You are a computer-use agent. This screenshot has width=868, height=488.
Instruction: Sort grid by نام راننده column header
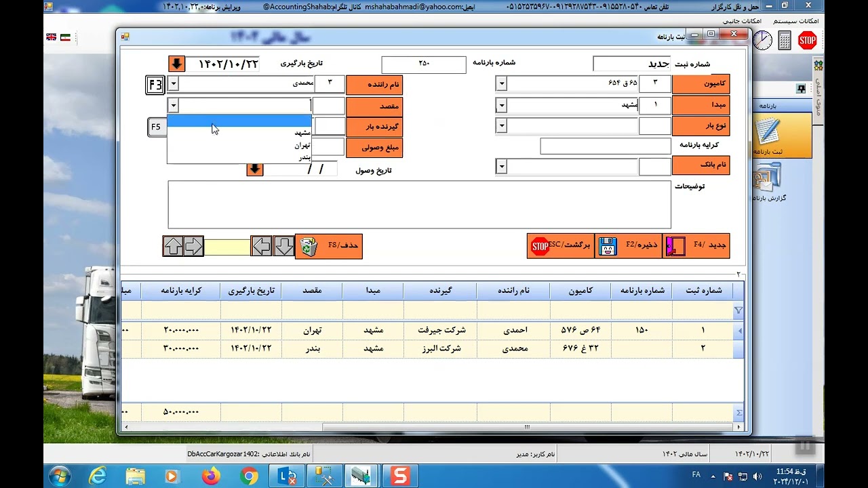[514, 291]
